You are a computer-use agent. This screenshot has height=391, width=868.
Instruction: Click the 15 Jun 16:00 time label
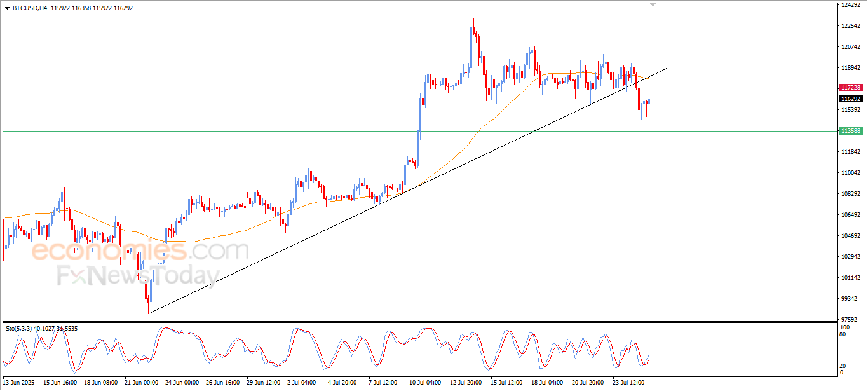tap(60, 383)
